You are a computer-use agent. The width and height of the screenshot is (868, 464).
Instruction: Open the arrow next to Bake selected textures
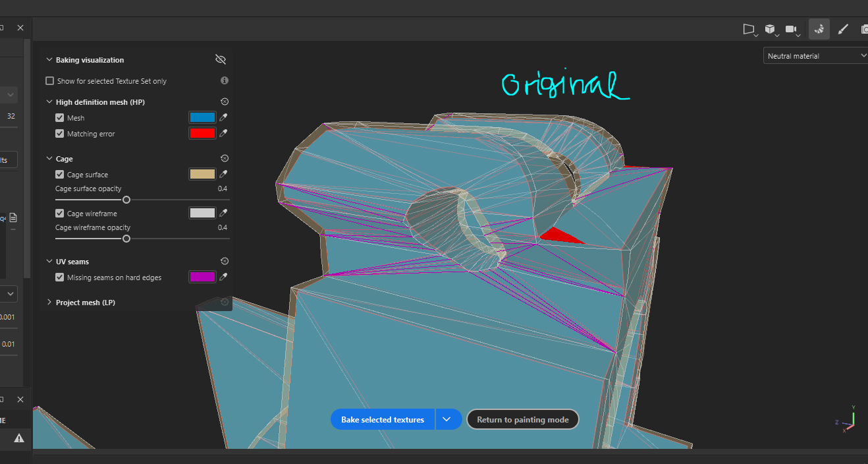[447, 420]
